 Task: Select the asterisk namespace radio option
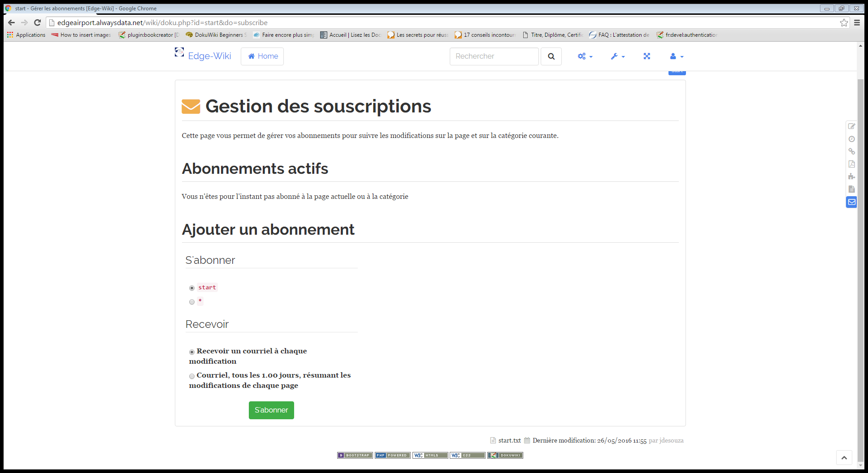pos(192,302)
